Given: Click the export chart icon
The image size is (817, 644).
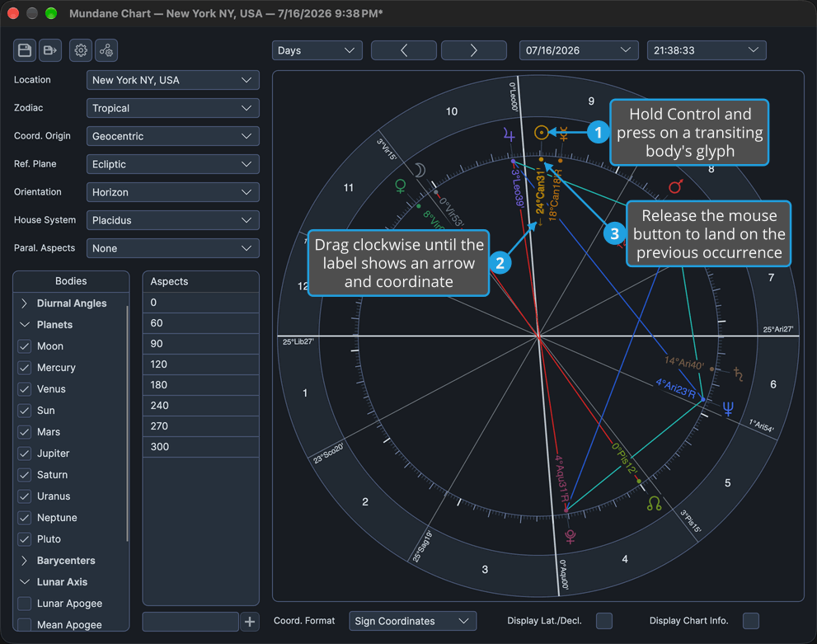Looking at the screenshot, I should pyautogui.click(x=50, y=50).
